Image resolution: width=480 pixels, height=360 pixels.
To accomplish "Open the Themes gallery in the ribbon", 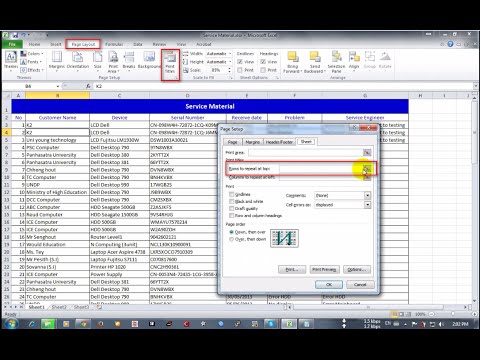I will pyautogui.click(x=11, y=60).
